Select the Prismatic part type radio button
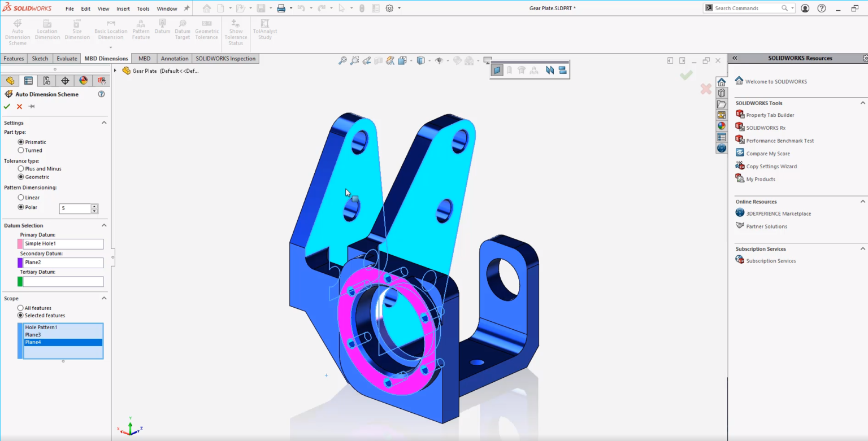868x441 pixels. tap(20, 142)
